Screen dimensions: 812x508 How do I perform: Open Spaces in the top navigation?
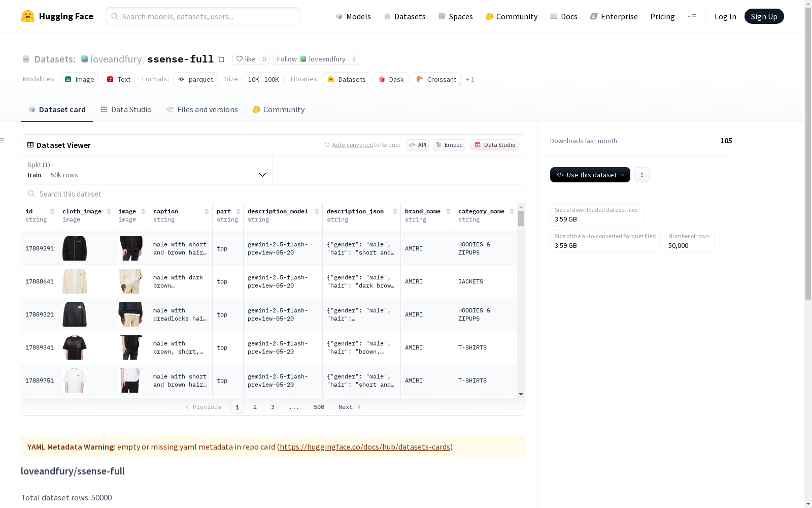[456, 16]
